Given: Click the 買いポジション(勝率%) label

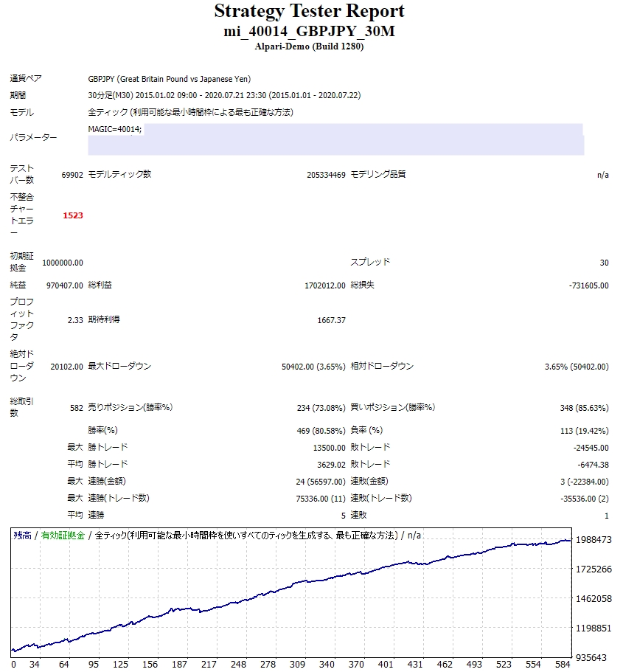Looking at the screenshot, I should tap(392, 407).
